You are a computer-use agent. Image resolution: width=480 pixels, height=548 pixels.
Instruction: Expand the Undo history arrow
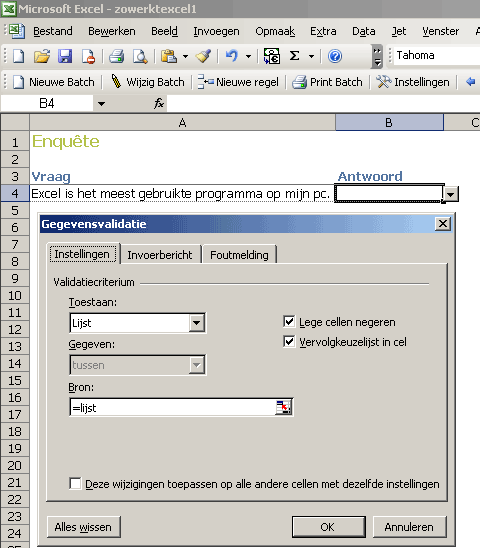[249, 56]
